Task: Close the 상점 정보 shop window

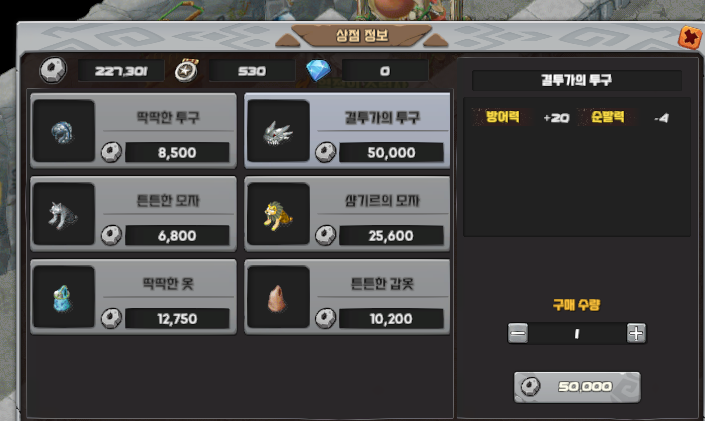Action: 691,37
